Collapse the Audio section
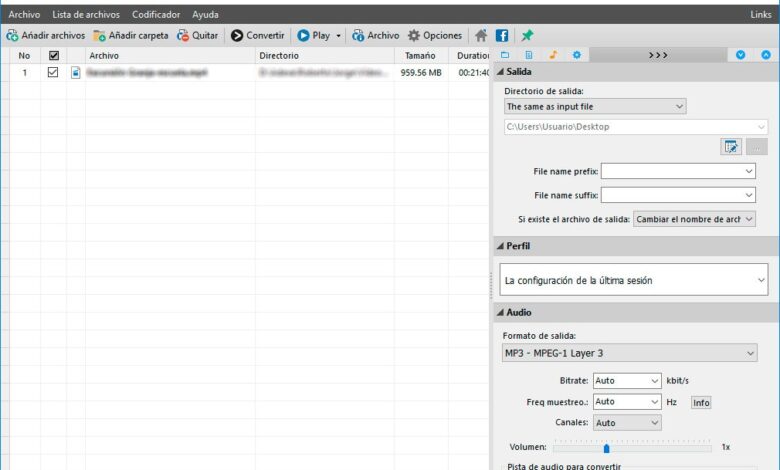The height and width of the screenshot is (470, 780). [x=500, y=312]
